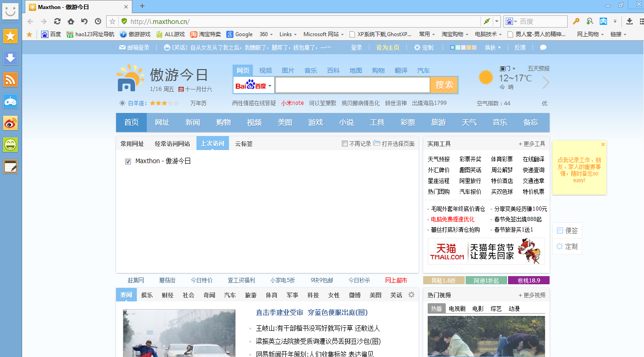Click the green shield site security icon
Viewport: 644px width, 357px height.
click(124, 21)
